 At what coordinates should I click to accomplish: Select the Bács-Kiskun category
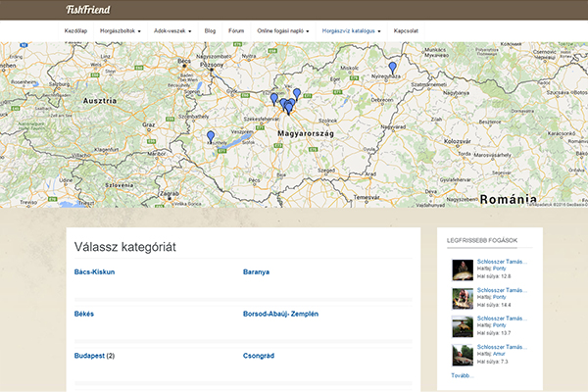(x=94, y=271)
